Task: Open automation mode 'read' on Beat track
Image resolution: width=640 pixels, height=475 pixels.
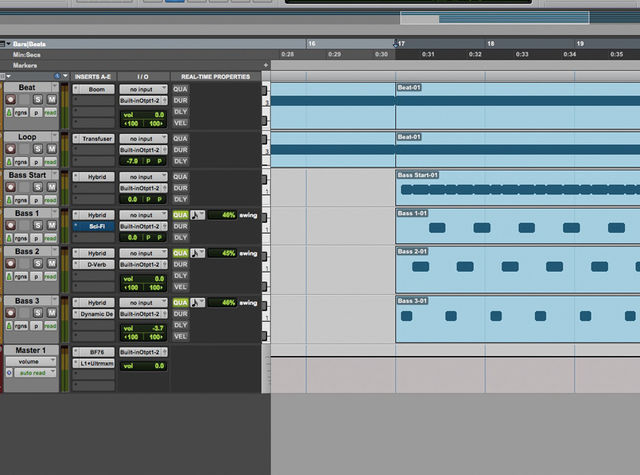Action: pyautogui.click(x=51, y=113)
